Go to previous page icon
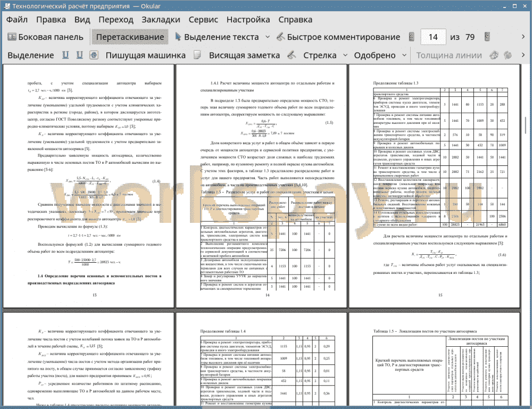This screenshot has height=409, width=532. coord(412,37)
